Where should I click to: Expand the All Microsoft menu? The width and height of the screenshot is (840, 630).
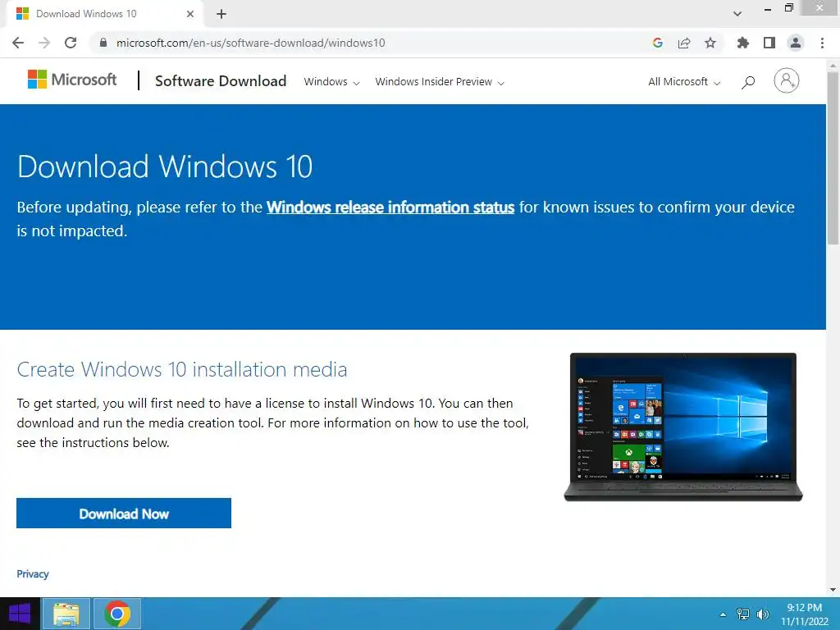(x=684, y=82)
